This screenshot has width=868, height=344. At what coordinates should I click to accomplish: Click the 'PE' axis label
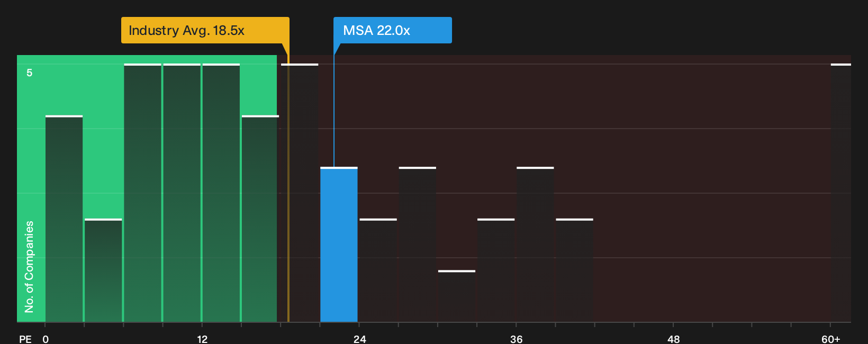pyautogui.click(x=25, y=339)
